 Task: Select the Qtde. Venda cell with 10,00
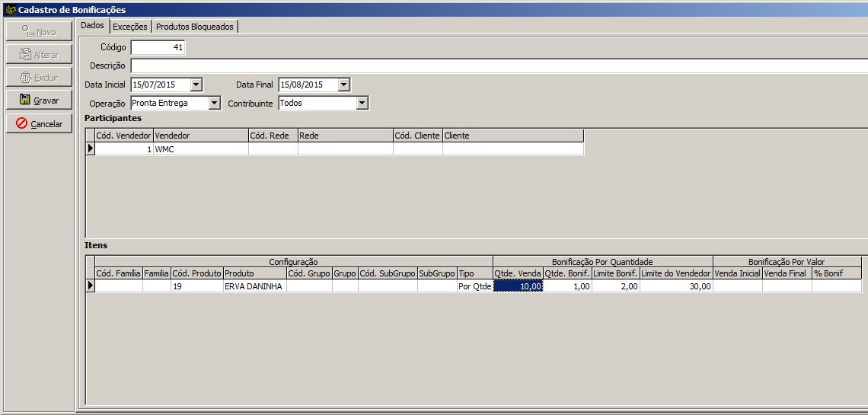[518, 286]
